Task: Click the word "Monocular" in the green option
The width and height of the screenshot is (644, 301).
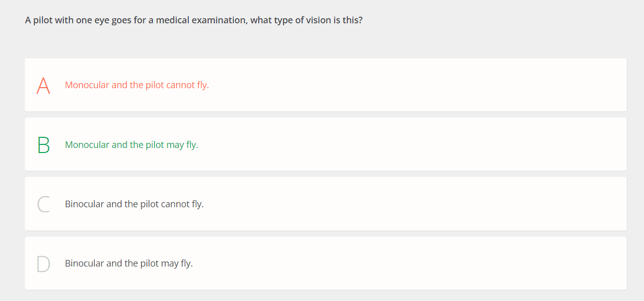Action: (87, 145)
